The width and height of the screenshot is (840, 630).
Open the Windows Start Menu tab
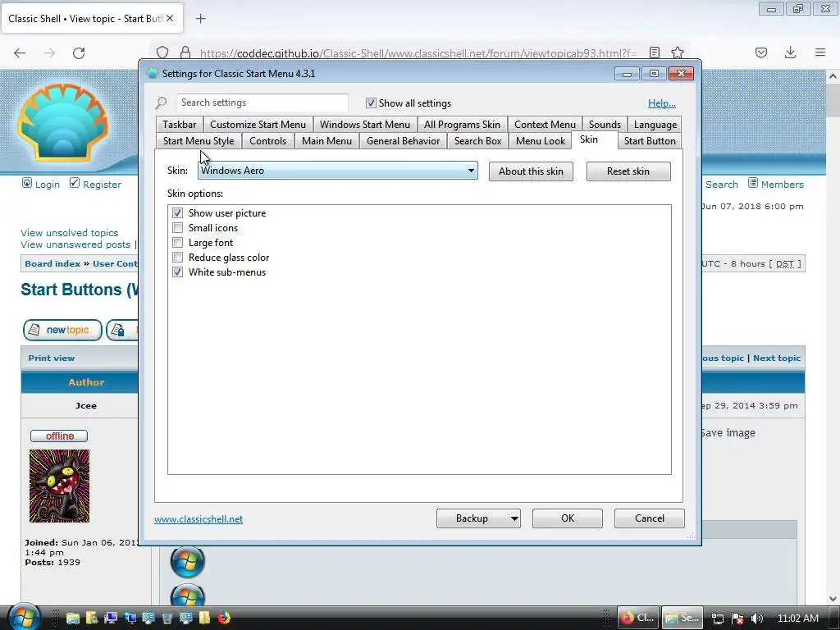pos(365,125)
